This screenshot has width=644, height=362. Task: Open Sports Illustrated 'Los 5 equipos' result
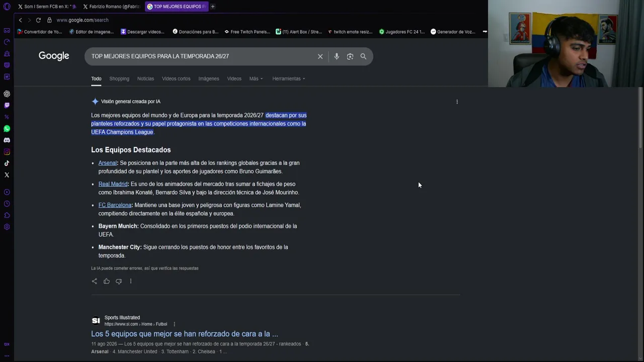[184, 334]
